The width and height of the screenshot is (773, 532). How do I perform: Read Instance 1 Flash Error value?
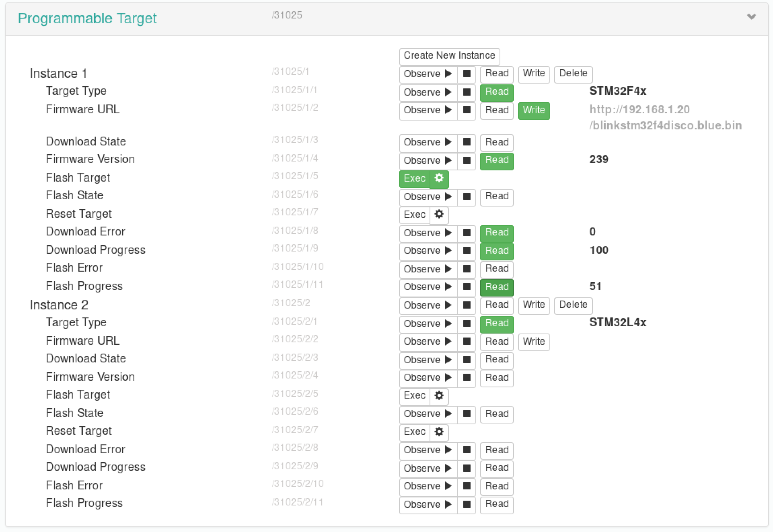[x=497, y=269]
